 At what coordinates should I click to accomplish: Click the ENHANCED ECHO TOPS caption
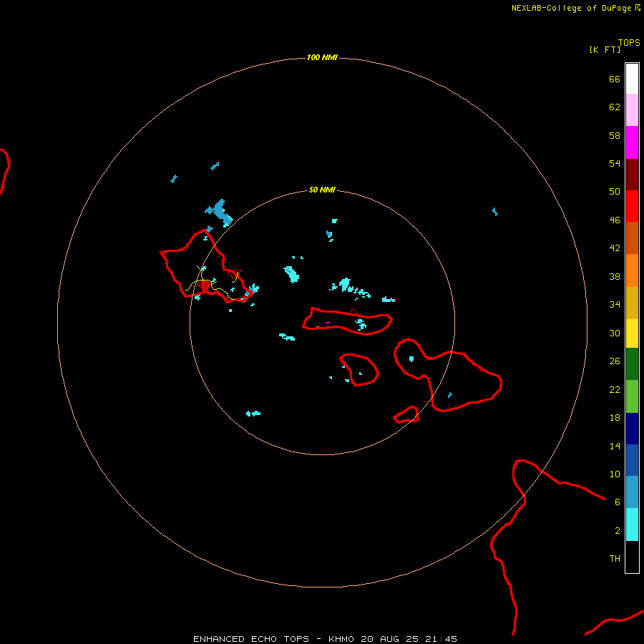251,639
